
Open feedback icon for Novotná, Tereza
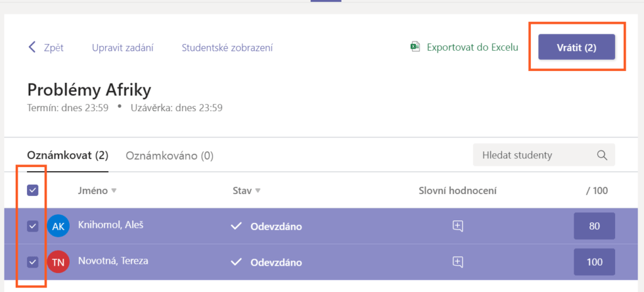click(458, 262)
